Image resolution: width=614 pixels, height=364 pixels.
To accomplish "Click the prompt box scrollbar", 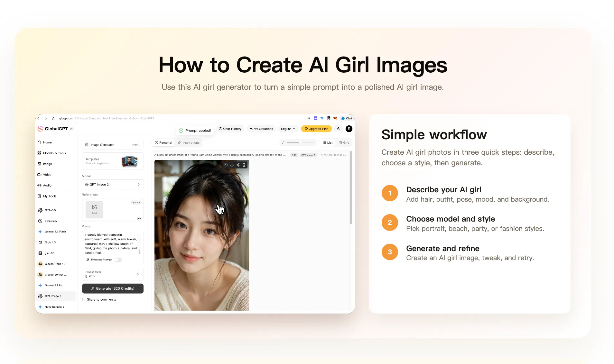I will click(139, 252).
